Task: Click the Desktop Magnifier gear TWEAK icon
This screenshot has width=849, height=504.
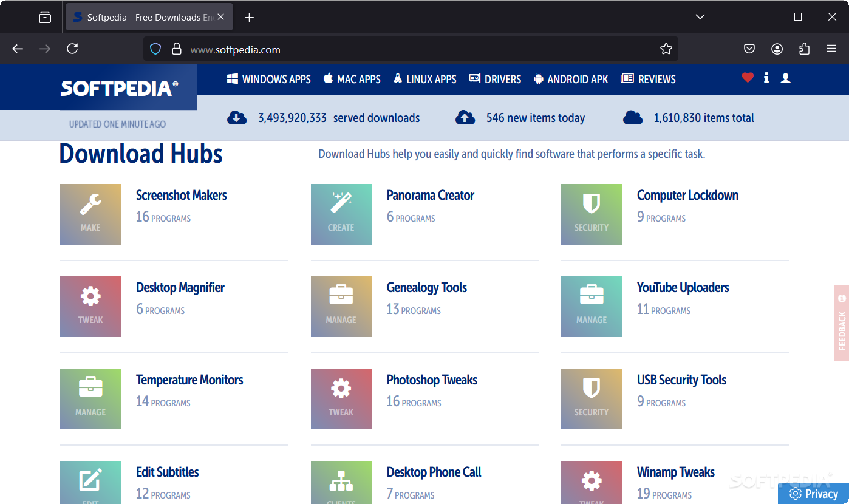Action: click(90, 307)
